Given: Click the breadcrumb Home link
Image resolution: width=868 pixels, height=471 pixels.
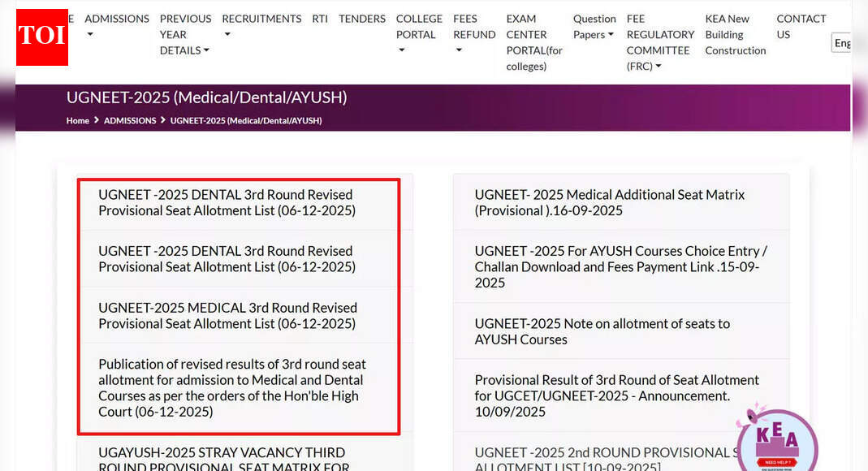Looking at the screenshot, I should tap(77, 120).
